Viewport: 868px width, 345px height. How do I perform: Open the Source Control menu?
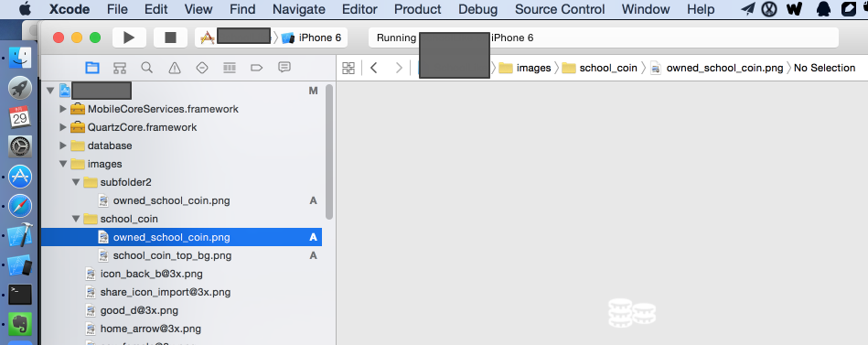(x=560, y=9)
